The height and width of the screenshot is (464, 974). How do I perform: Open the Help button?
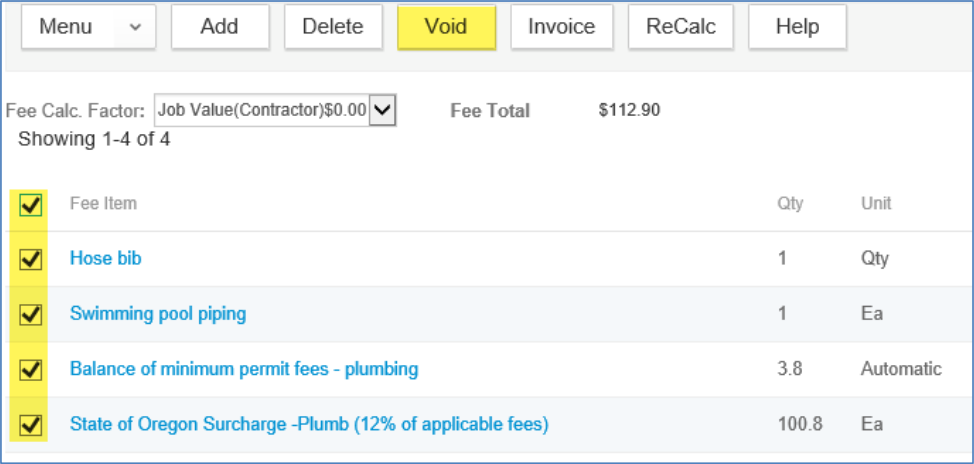797,27
